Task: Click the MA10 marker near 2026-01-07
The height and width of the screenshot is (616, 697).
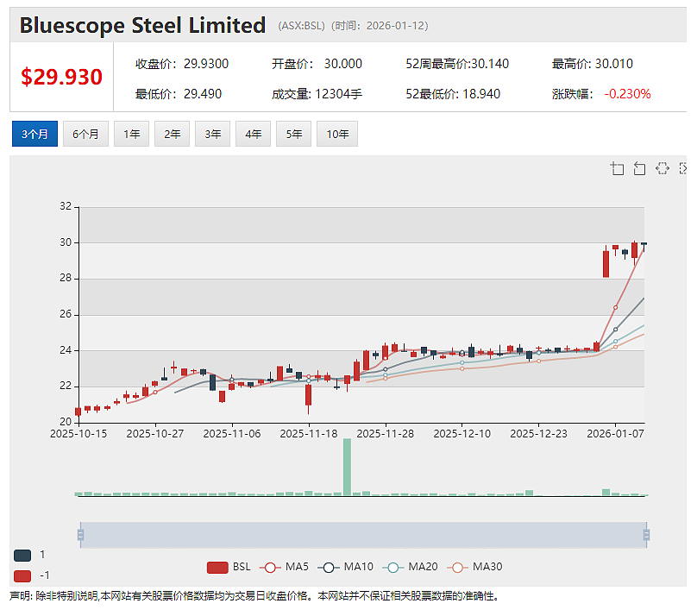Action: coord(615,330)
